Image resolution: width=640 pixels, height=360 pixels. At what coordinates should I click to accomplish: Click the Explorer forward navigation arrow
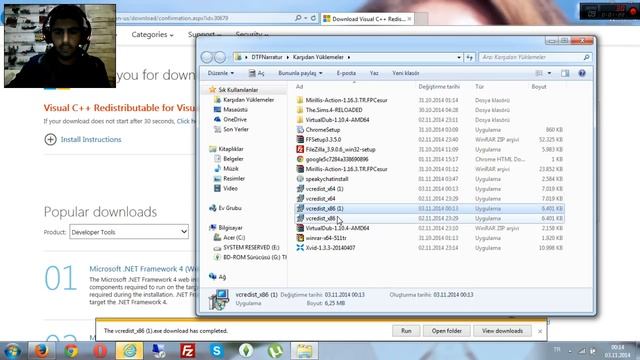pos(220,57)
